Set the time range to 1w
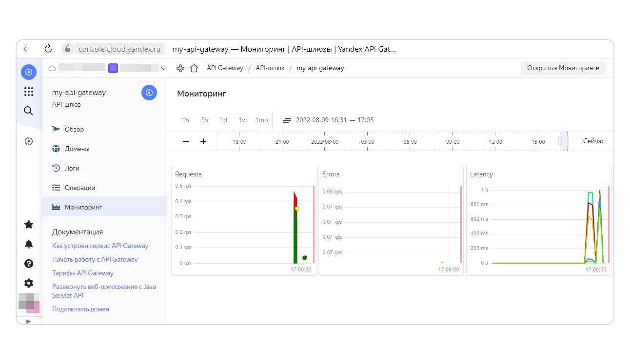Screen dimensions: 630x364 pyautogui.click(x=242, y=120)
